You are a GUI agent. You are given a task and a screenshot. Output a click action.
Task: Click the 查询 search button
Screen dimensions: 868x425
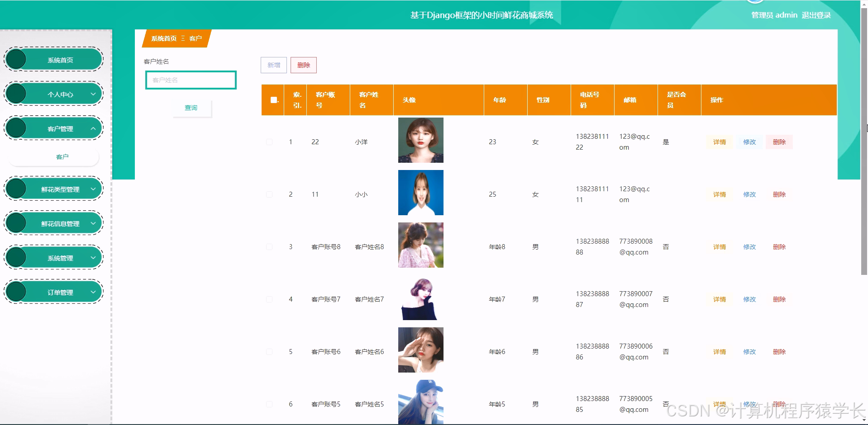(x=191, y=108)
